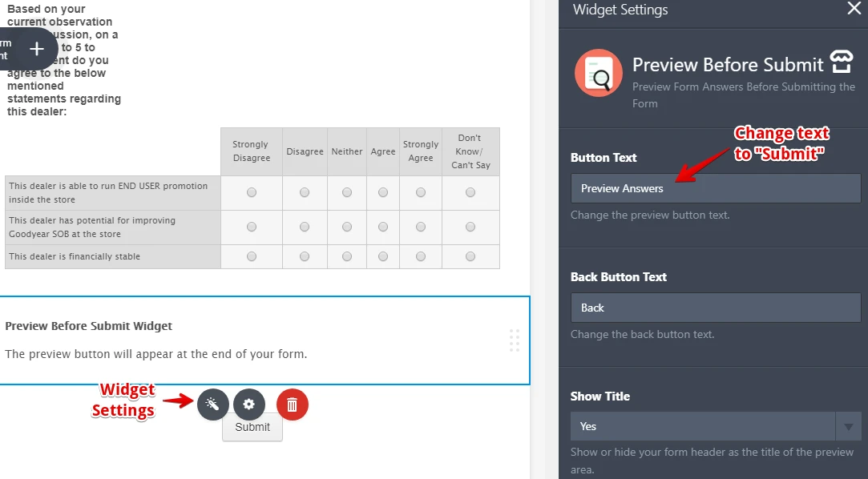Select Neither for Goodyear SOB row
Image resolution: width=868 pixels, height=479 pixels.
click(346, 227)
